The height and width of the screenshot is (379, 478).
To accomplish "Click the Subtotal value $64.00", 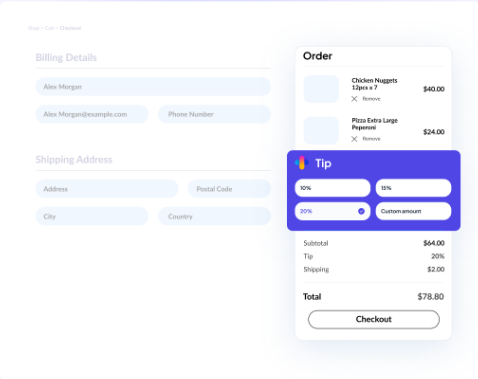I will (x=434, y=243).
